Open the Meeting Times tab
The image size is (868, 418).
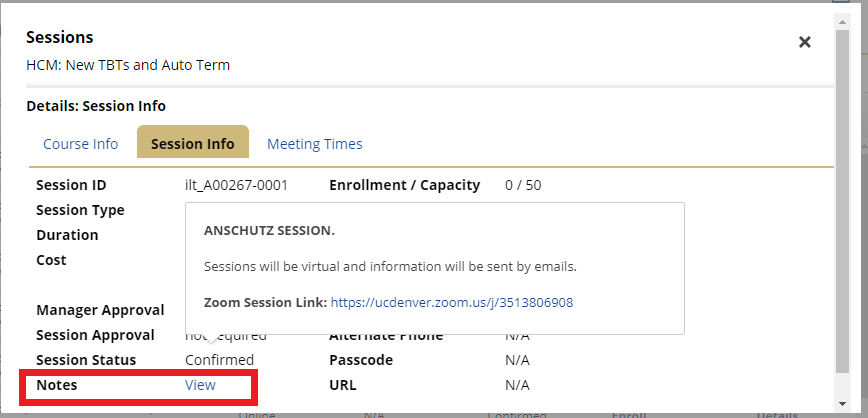[x=314, y=144]
